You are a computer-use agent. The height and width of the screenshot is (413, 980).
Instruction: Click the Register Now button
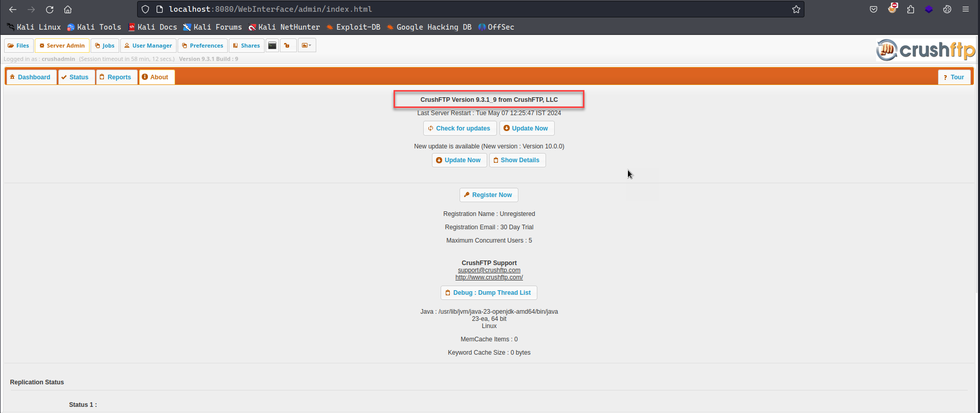[x=489, y=195]
